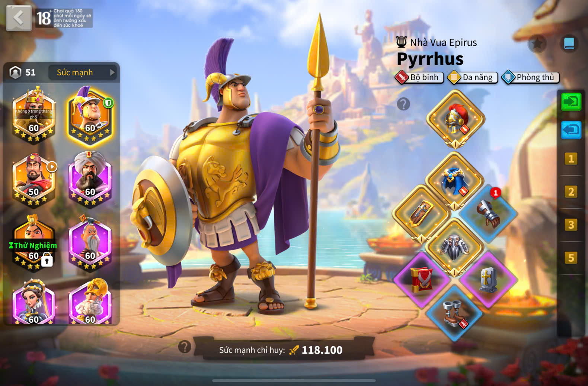Open the blue chest armor equipment slot
The width and height of the screenshot is (588, 386).
tap(454, 181)
